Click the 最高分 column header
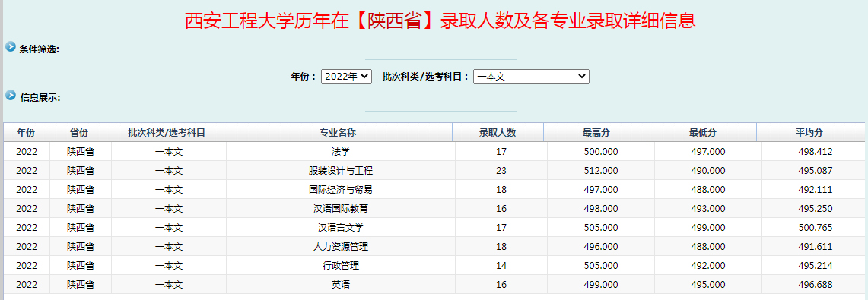 coord(596,132)
